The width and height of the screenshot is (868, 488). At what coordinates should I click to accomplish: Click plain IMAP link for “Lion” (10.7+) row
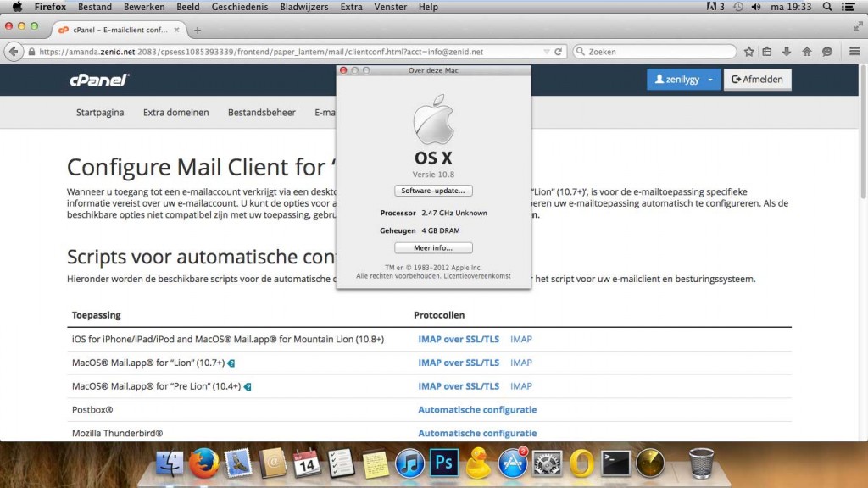point(521,363)
